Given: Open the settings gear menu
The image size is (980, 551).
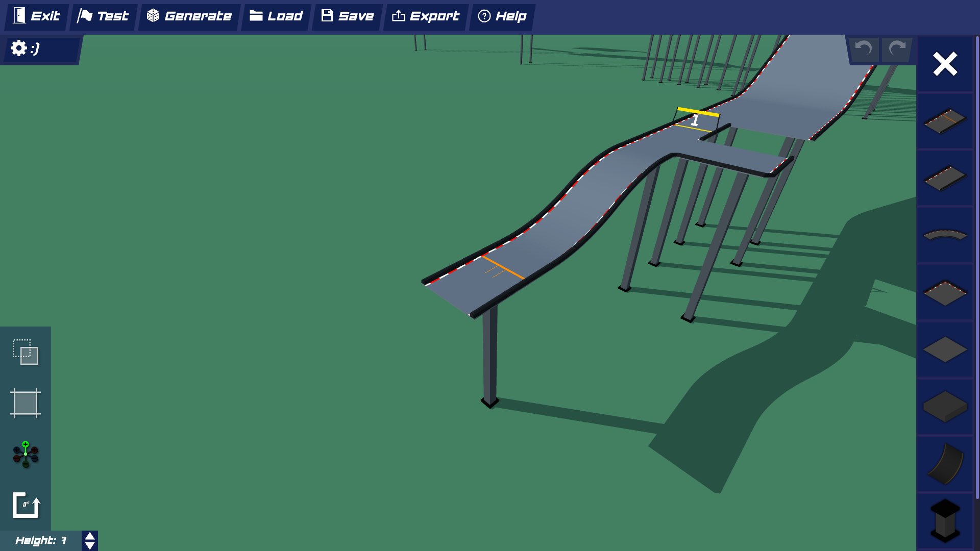Looking at the screenshot, I should [19, 48].
